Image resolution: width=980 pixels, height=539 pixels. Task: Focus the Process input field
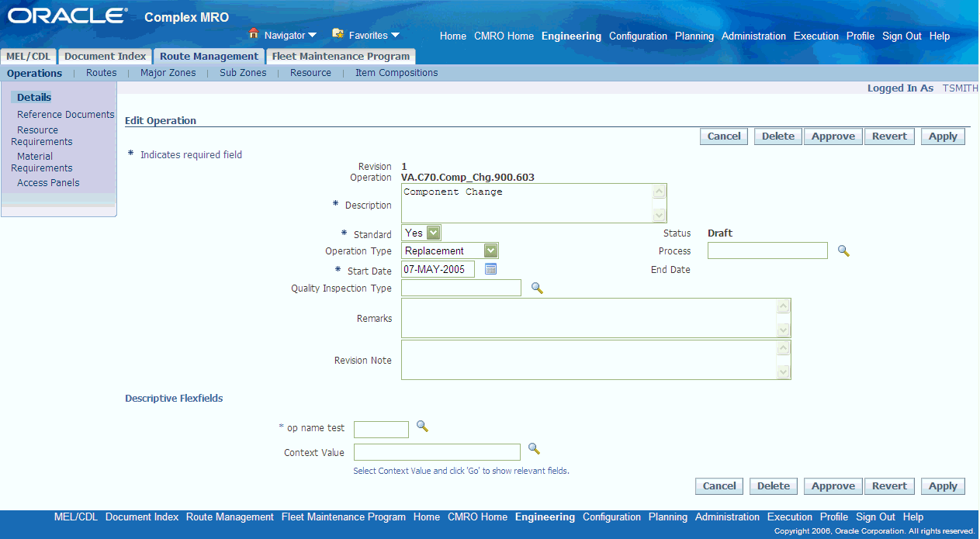click(767, 250)
